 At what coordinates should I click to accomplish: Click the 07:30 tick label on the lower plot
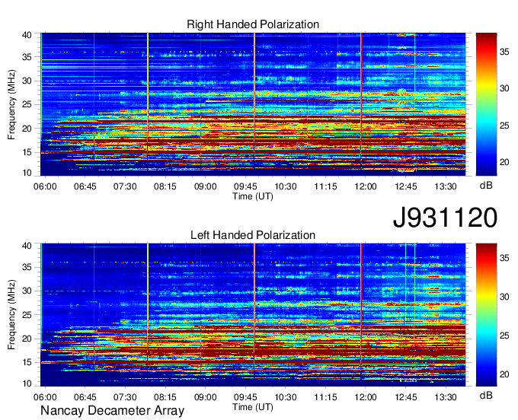point(125,397)
